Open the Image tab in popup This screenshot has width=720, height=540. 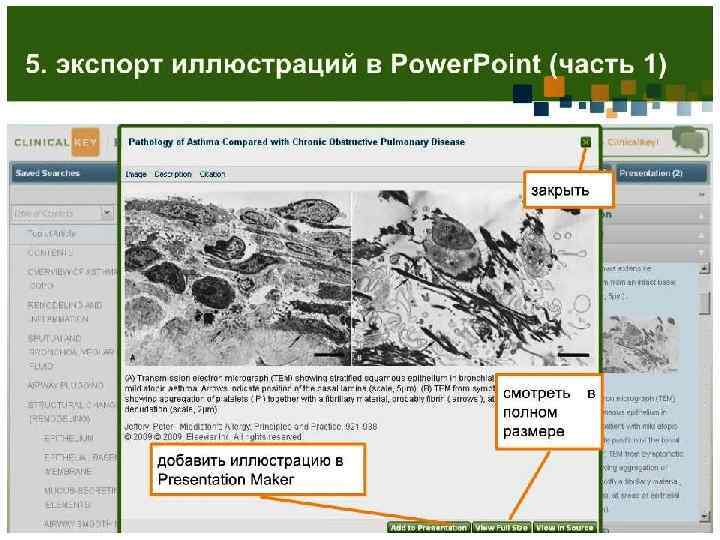point(136,174)
